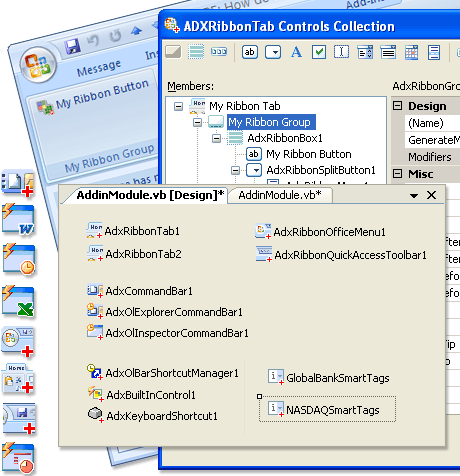Collapse the AdxRibbonBox1 tree node
This screenshot has height=476, width=460.
216,138
